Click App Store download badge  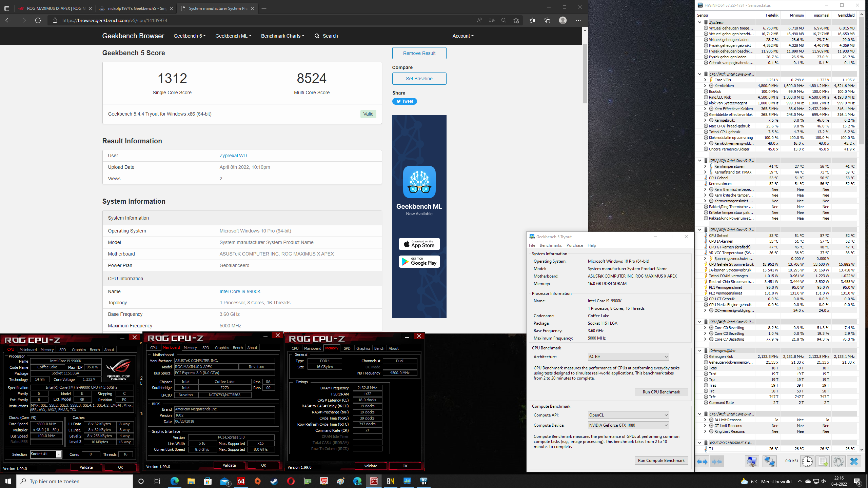click(x=419, y=244)
